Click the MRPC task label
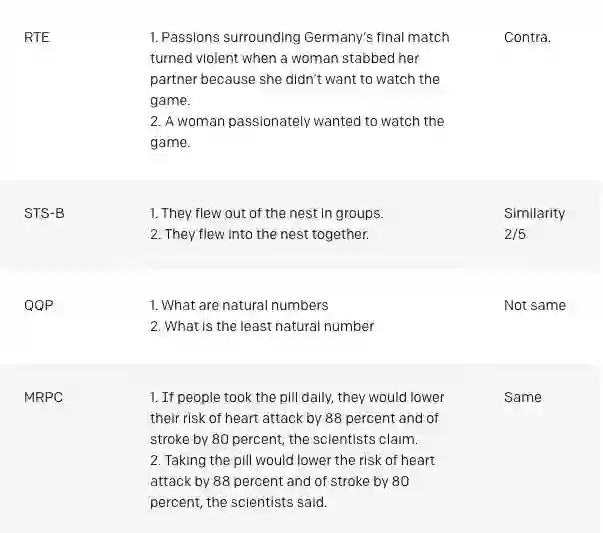Screen dimensions: 603x533 (43, 397)
